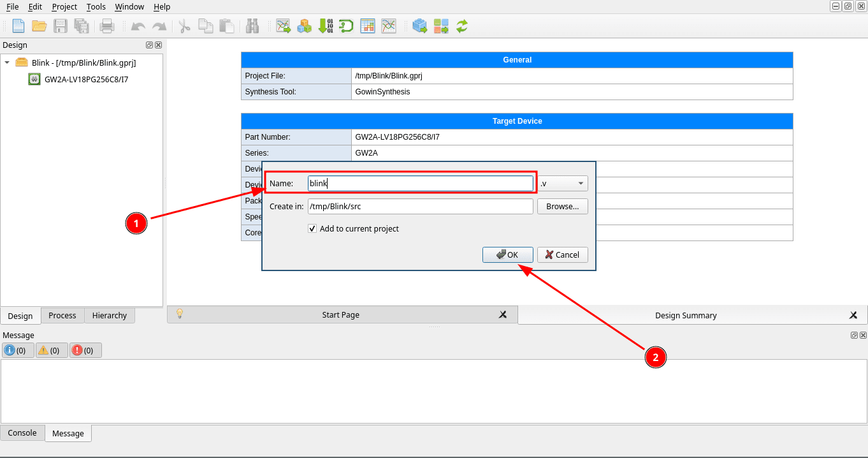Float the Design panel
868x458 pixels.
(149, 45)
